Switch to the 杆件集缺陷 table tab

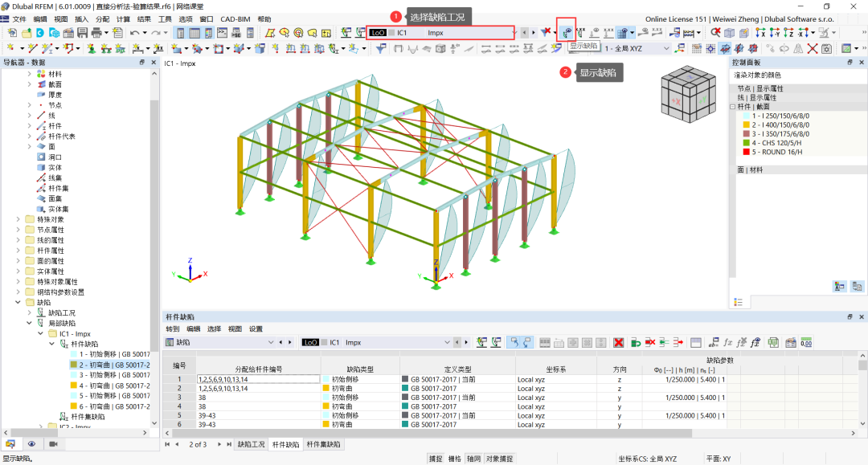point(323,445)
